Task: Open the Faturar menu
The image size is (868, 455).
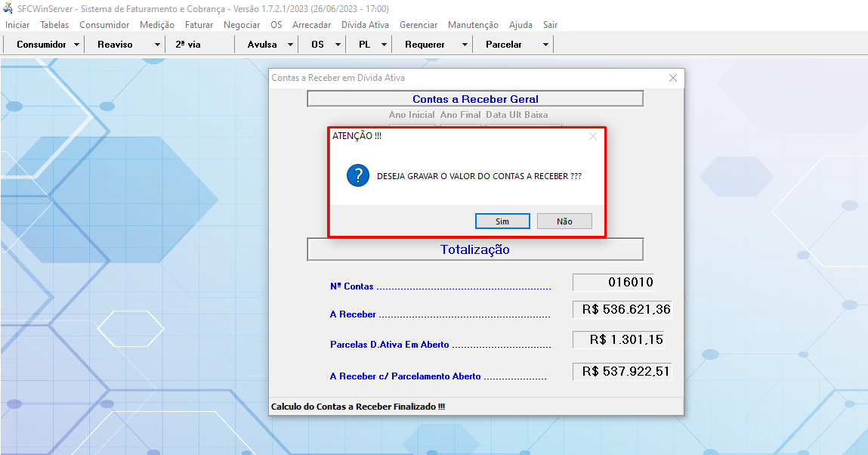Action: click(x=199, y=25)
